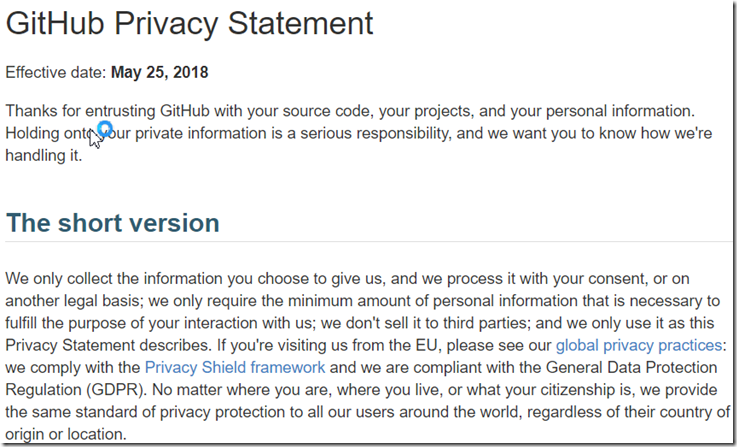Image resolution: width=737 pixels, height=447 pixels.
Task: Click the text origin or location
Action: pyautogui.click(x=66, y=434)
